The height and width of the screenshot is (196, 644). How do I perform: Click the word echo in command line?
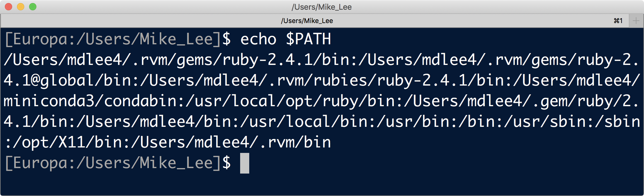[x=258, y=39]
